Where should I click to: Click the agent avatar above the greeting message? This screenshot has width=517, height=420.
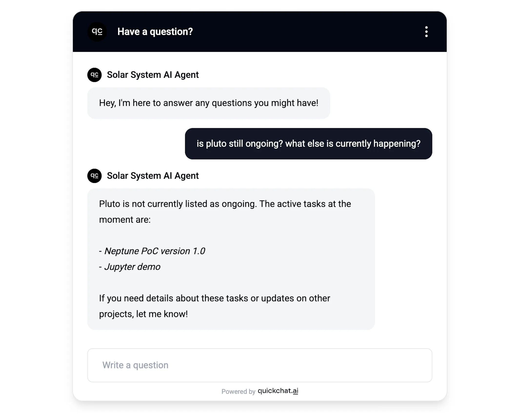click(x=94, y=75)
